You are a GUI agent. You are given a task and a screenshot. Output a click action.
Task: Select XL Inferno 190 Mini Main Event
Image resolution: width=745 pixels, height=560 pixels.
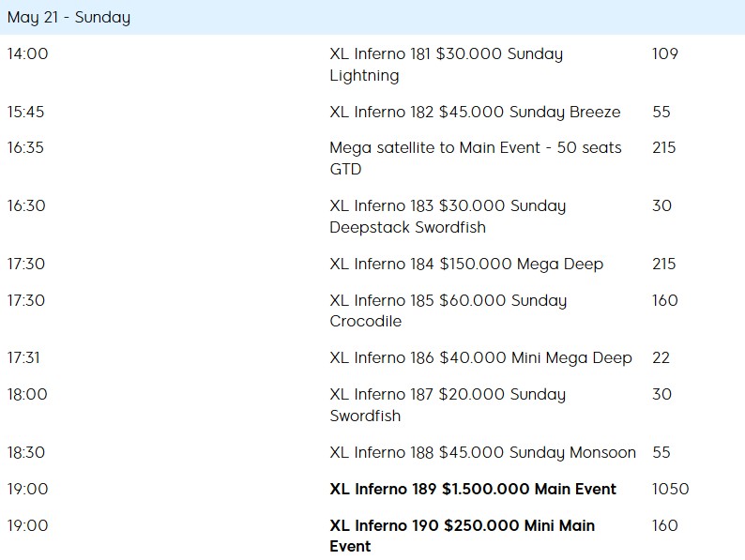coord(462,536)
